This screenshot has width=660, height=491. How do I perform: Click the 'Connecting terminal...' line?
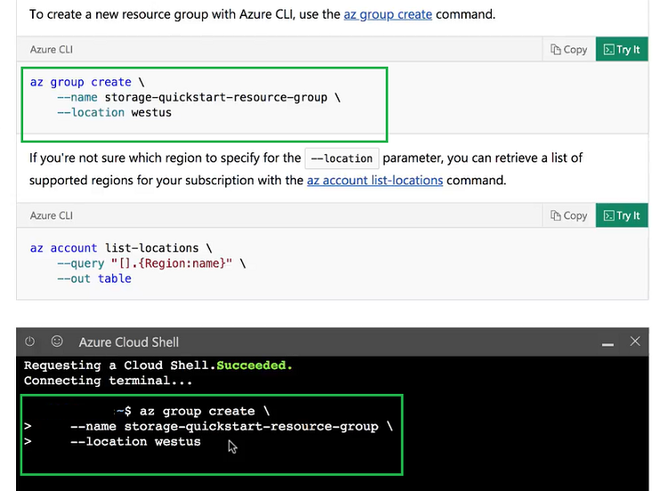(x=108, y=381)
